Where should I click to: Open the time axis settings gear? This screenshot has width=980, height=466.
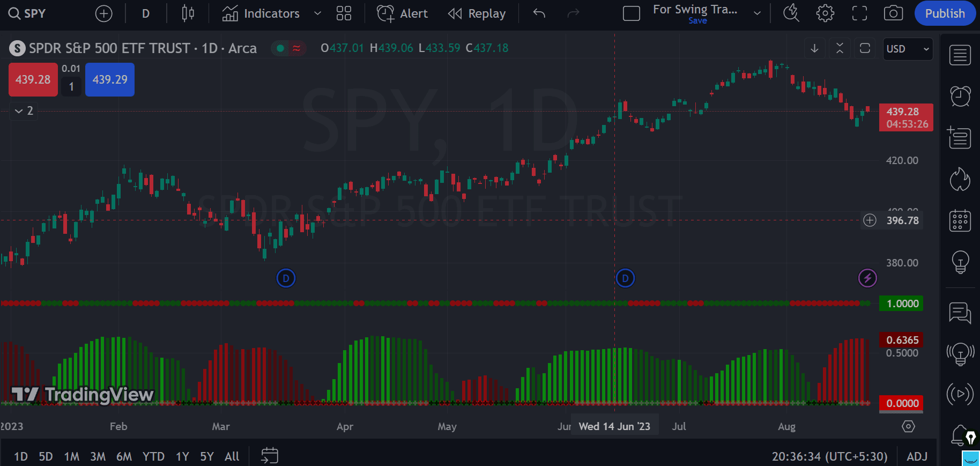(908, 426)
